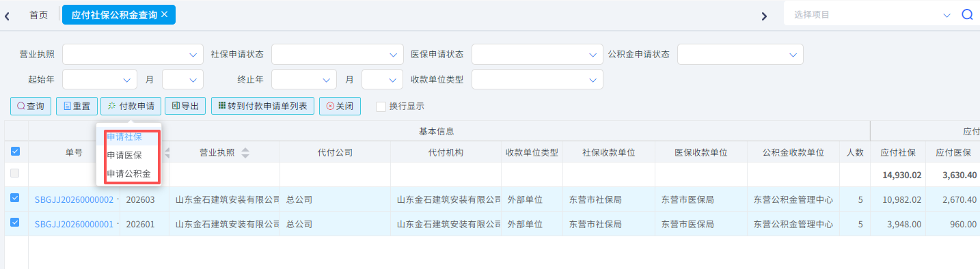Image resolution: width=980 pixels, height=269 pixels.
Task: Expand the 医保申请状态 dropdown
Action: (x=537, y=55)
